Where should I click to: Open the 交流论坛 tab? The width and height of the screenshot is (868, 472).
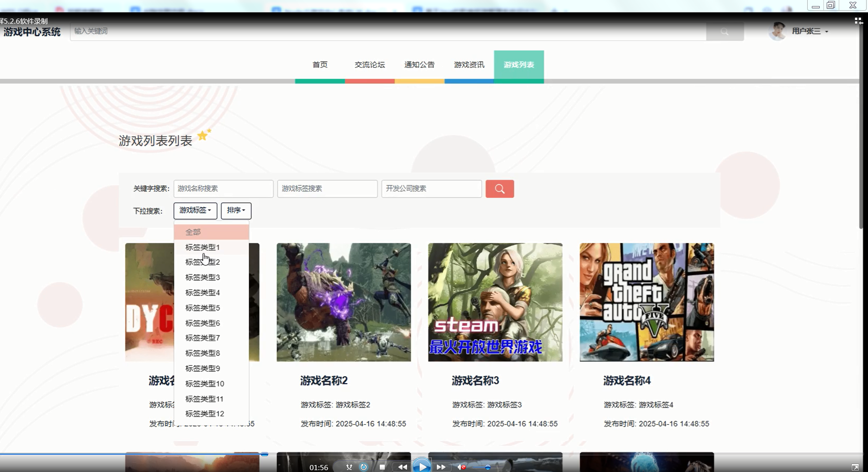(369, 65)
